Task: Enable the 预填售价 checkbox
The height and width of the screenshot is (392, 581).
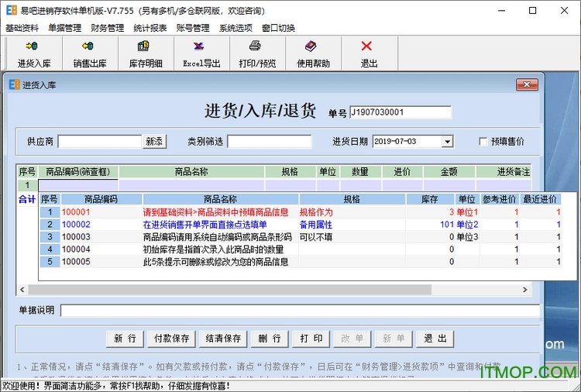Action: pos(483,142)
